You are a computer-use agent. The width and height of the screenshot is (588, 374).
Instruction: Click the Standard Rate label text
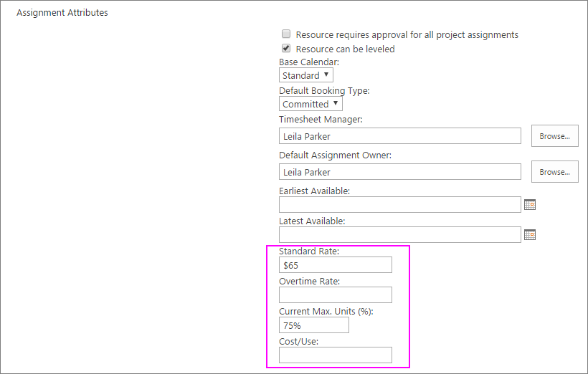[x=309, y=251]
